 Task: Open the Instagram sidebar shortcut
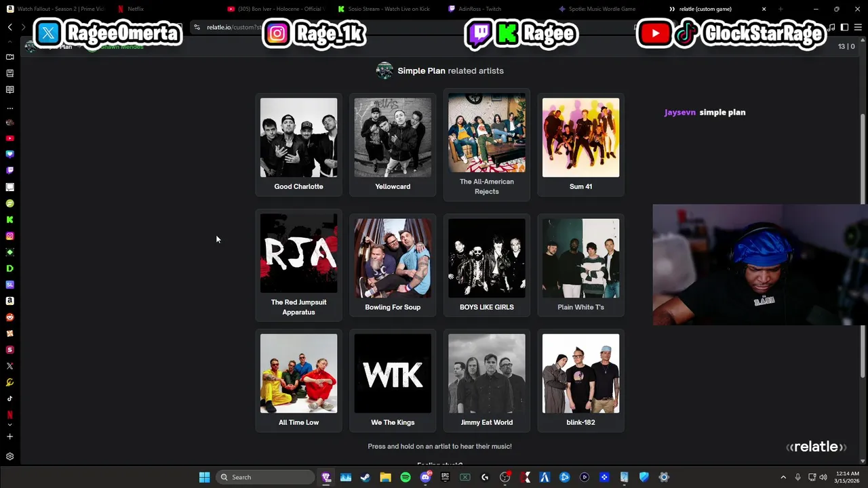click(9, 236)
